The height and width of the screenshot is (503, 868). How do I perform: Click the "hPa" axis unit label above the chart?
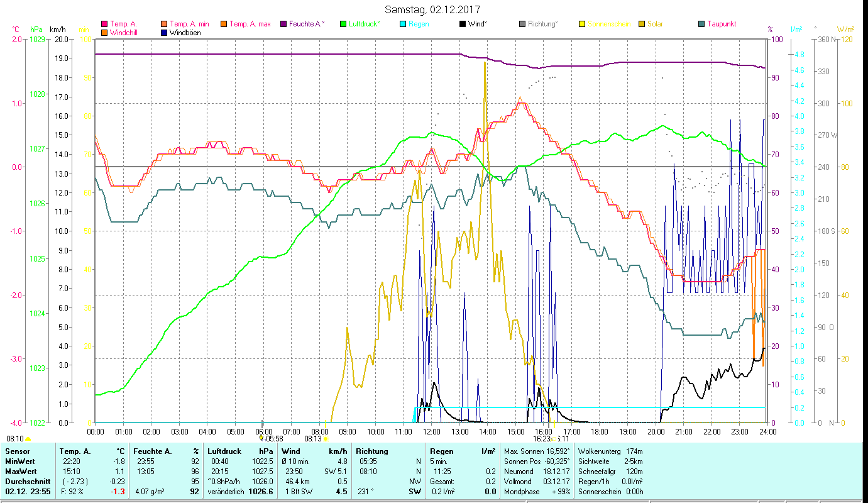pos(36,30)
